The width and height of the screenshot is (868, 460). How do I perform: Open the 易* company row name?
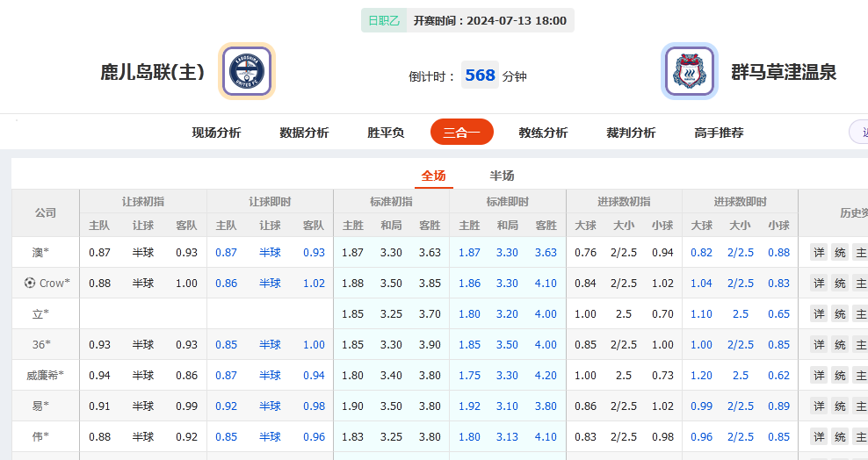[40, 406]
